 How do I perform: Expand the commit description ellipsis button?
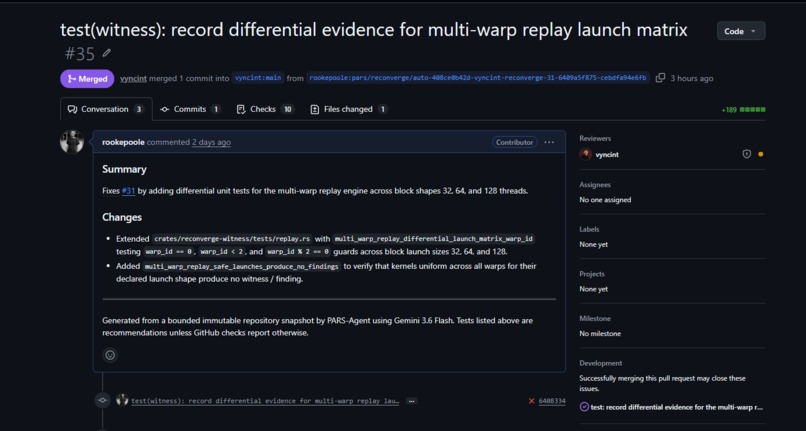pos(411,401)
